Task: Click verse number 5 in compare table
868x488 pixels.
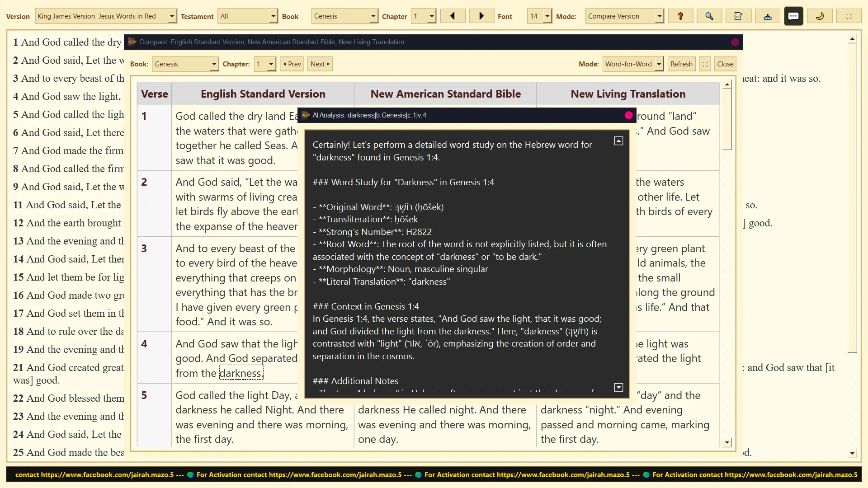Action: point(144,395)
